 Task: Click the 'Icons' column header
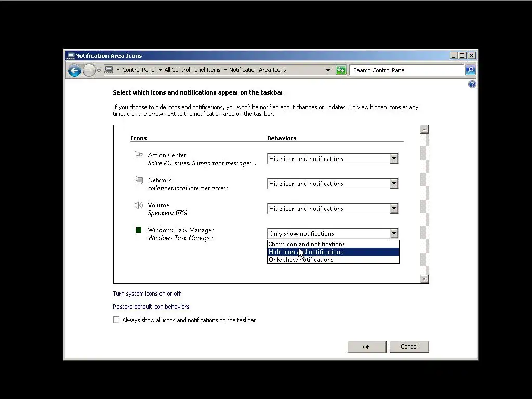click(x=138, y=138)
